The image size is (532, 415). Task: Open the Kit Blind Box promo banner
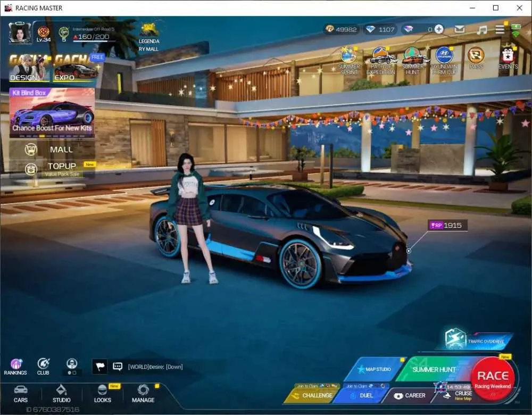click(52, 113)
